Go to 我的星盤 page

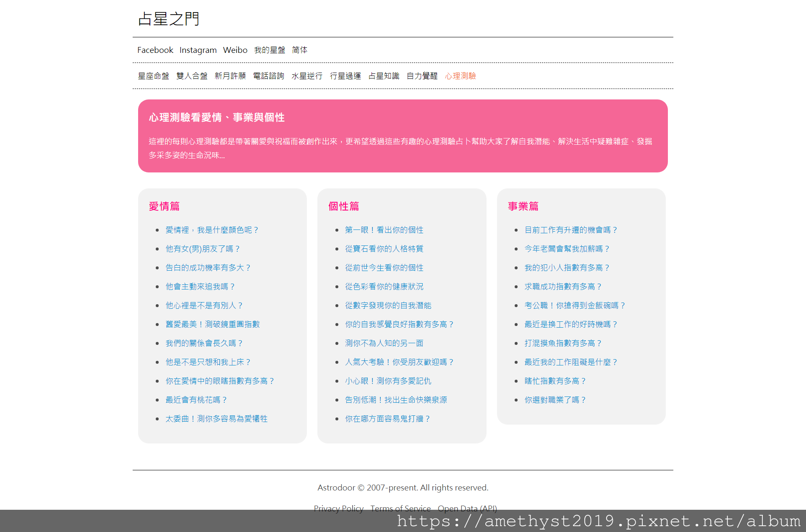pos(270,50)
